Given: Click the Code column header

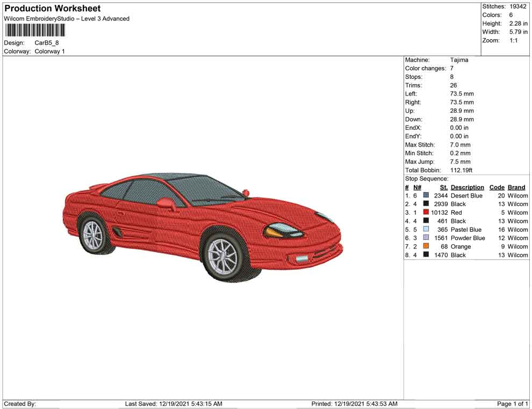Looking at the screenshot, I should coord(497,187).
